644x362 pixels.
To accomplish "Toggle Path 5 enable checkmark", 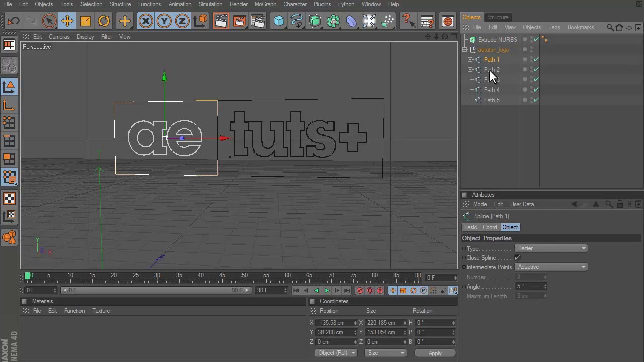I will 536,100.
